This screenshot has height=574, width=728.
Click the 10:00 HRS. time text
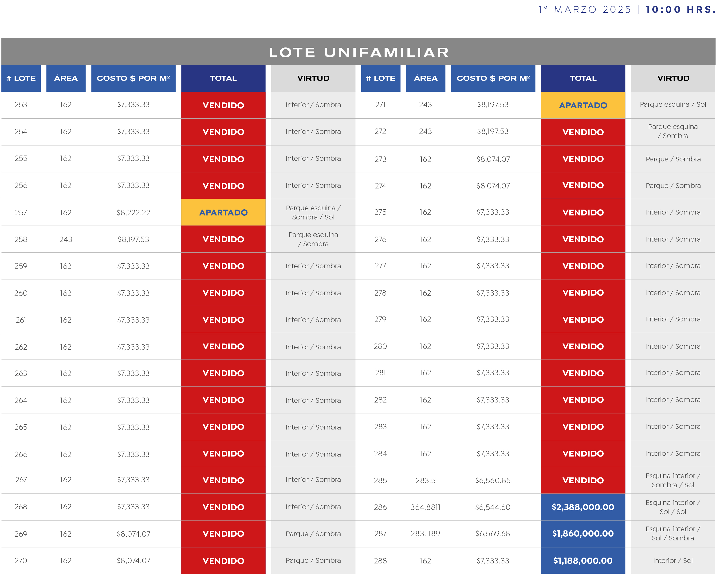coord(681,9)
